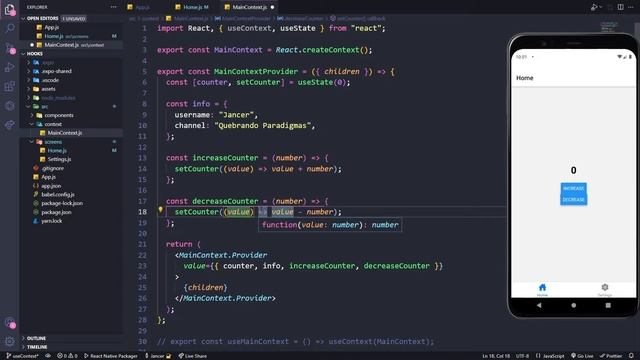640x360 pixels.
Task: Click the lightbulb code action on line 18
Action: point(160,210)
